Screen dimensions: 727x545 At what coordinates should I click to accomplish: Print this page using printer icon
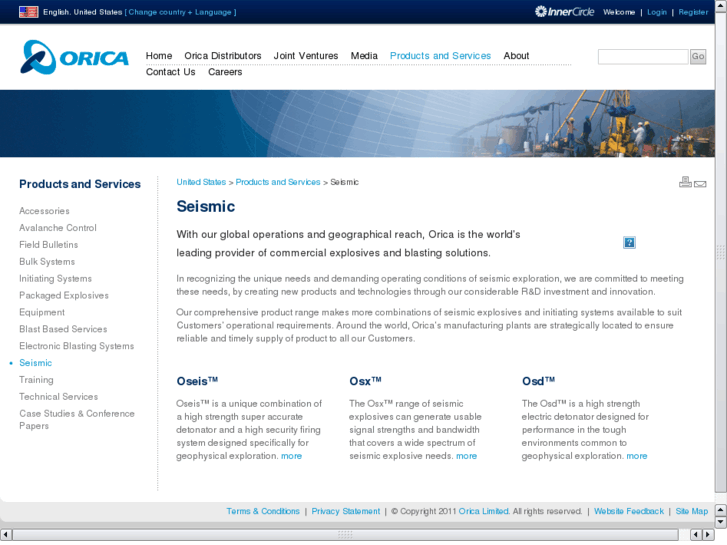(685, 182)
